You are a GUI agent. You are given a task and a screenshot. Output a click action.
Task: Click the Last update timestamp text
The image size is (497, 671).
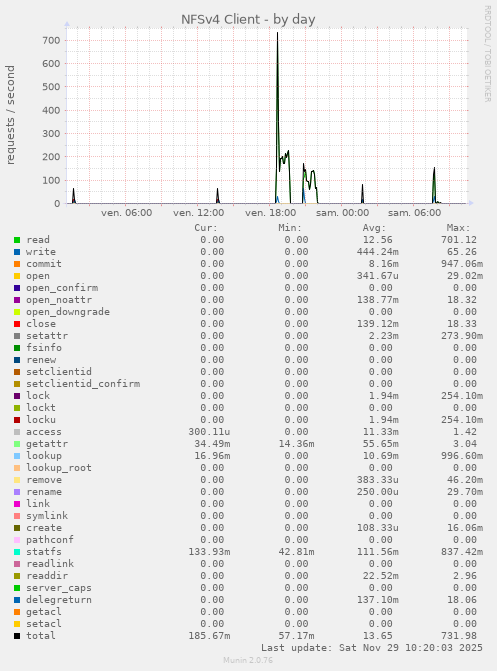tap(372, 647)
